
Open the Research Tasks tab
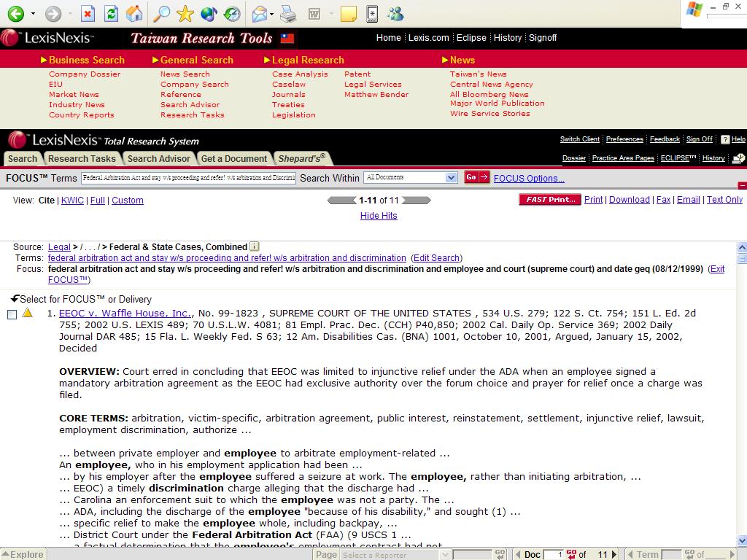(x=82, y=158)
